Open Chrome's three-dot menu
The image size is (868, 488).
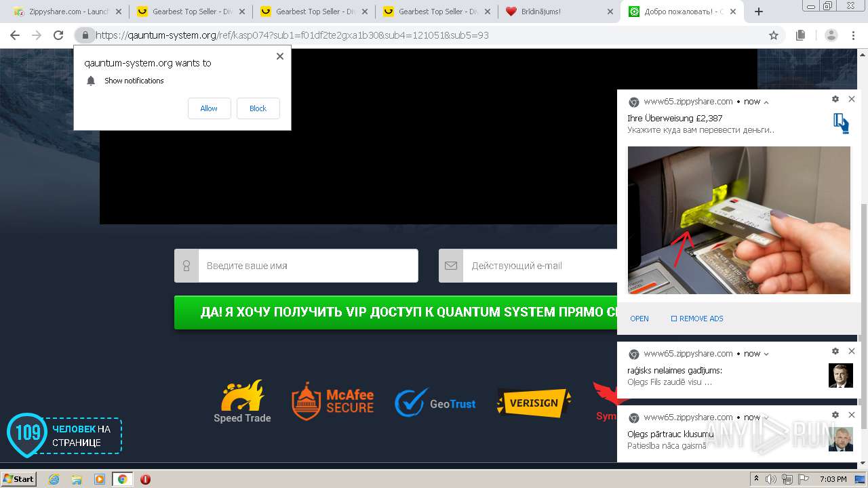853,35
